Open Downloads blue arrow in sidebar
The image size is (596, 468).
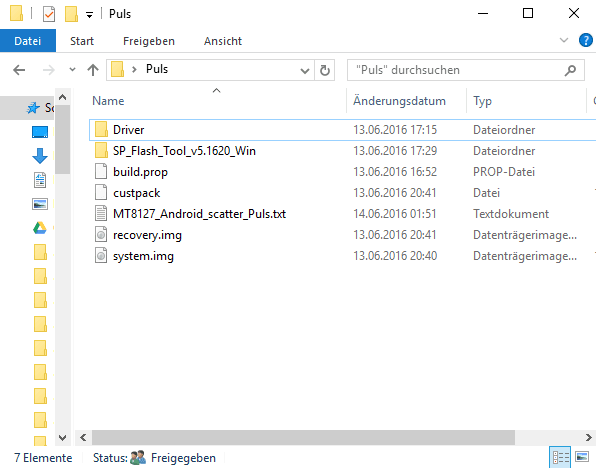pyautogui.click(x=40, y=156)
